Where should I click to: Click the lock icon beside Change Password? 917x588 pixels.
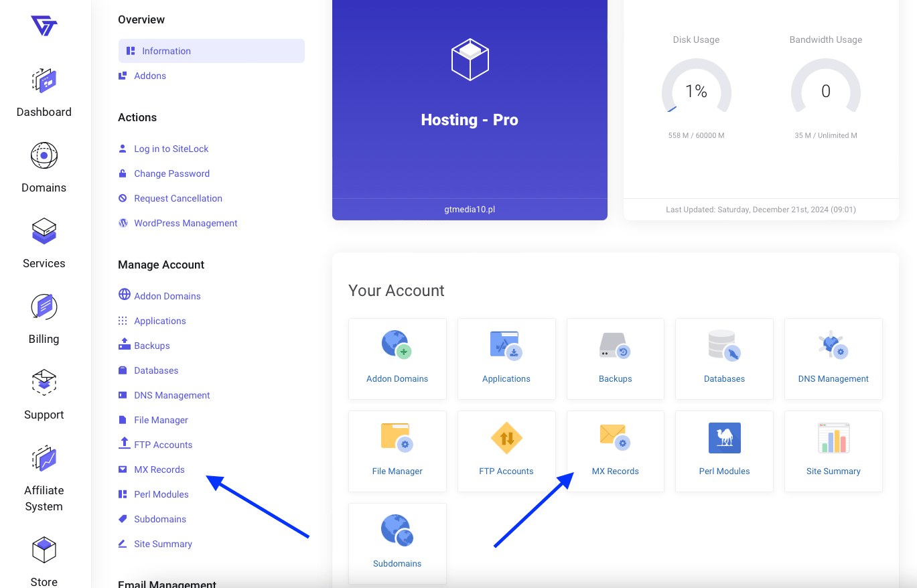click(x=123, y=173)
